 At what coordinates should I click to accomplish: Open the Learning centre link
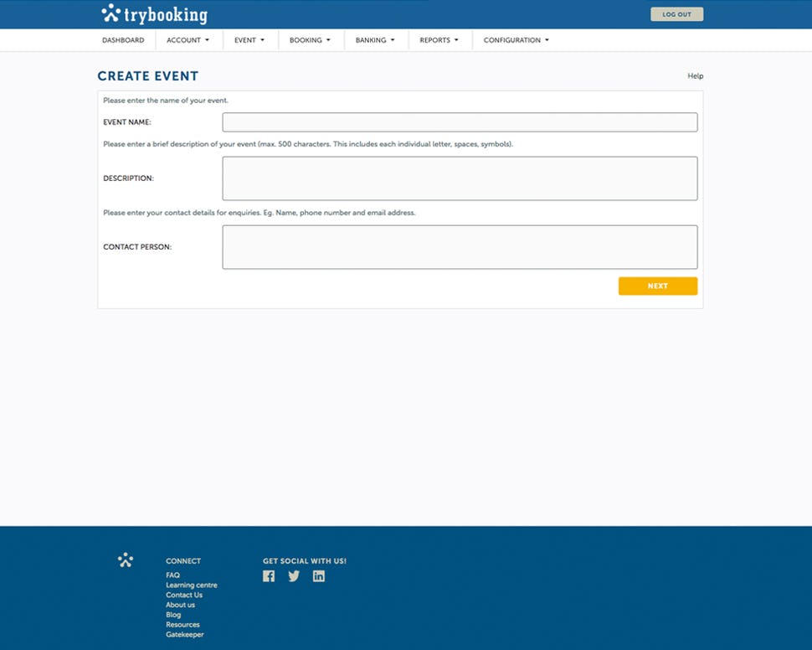pyautogui.click(x=191, y=585)
